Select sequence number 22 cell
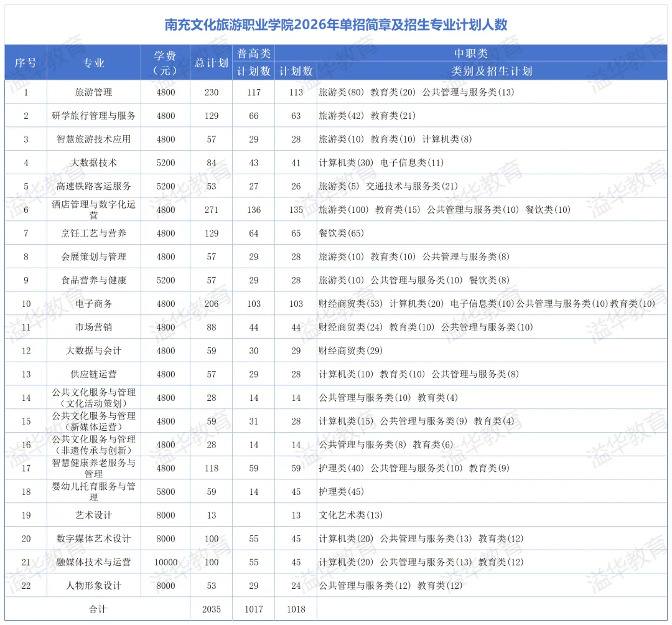 26,586
